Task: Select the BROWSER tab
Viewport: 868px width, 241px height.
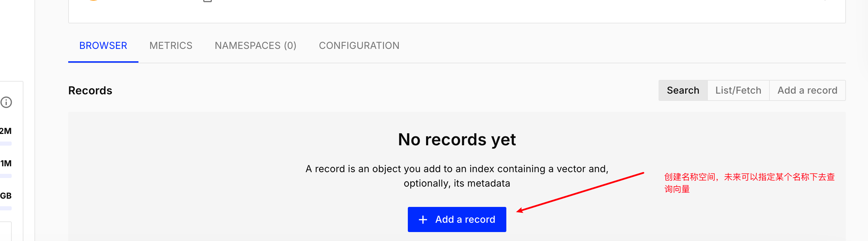Action: tap(103, 45)
